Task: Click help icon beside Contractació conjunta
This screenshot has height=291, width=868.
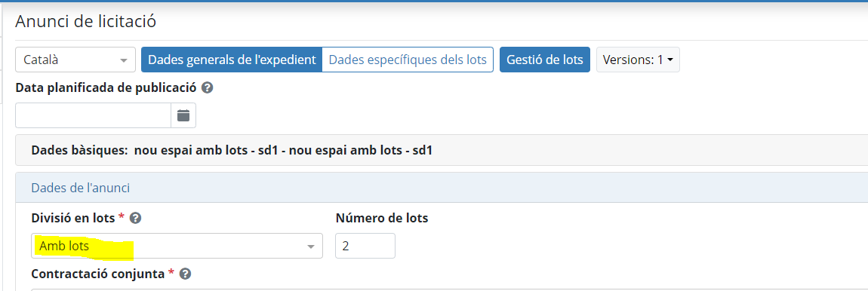Action: 186,274
